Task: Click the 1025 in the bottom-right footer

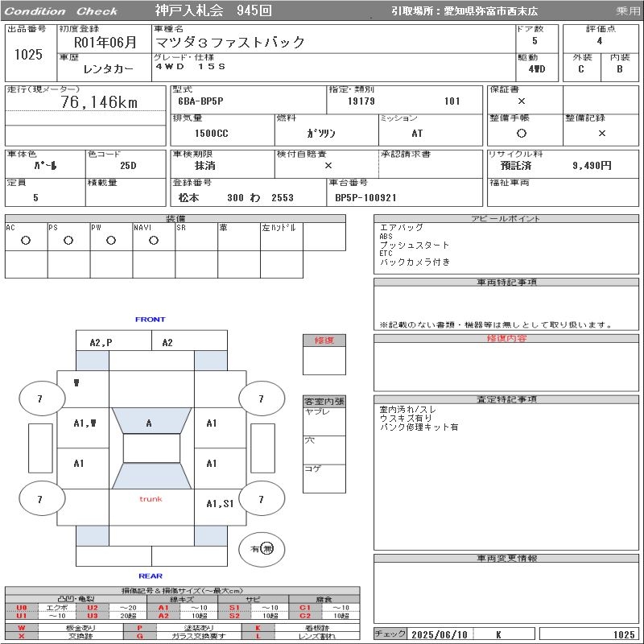Action: click(x=624, y=634)
